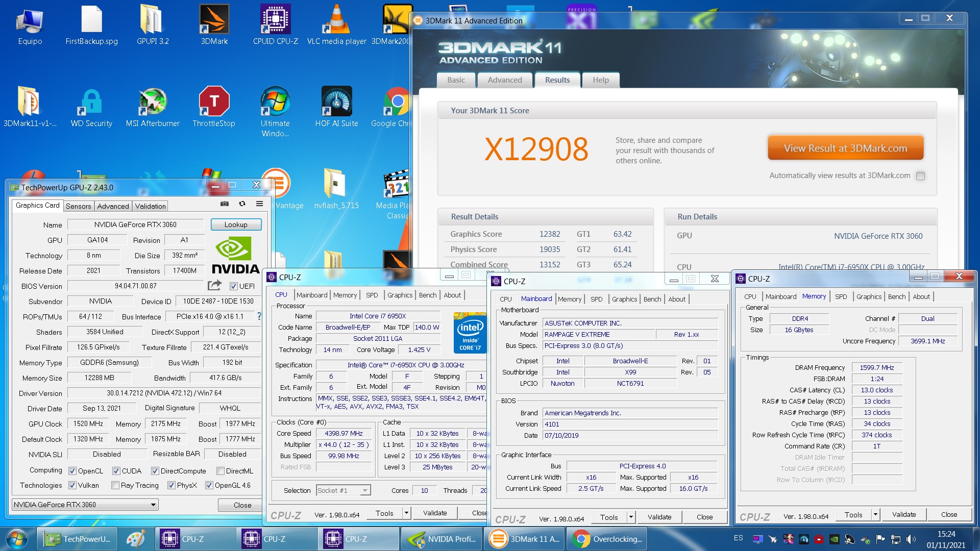Open the nvflash_5.715 folder icon
The height and width of the screenshot is (551, 980).
coord(336,189)
